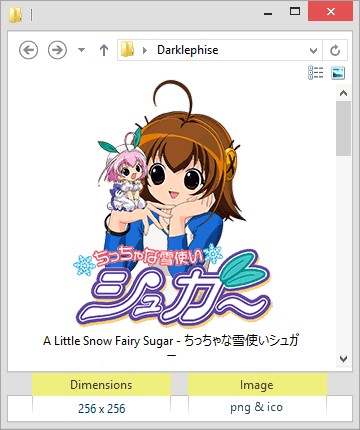Click the Dimensions header label
360x430 pixels.
point(101,385)
